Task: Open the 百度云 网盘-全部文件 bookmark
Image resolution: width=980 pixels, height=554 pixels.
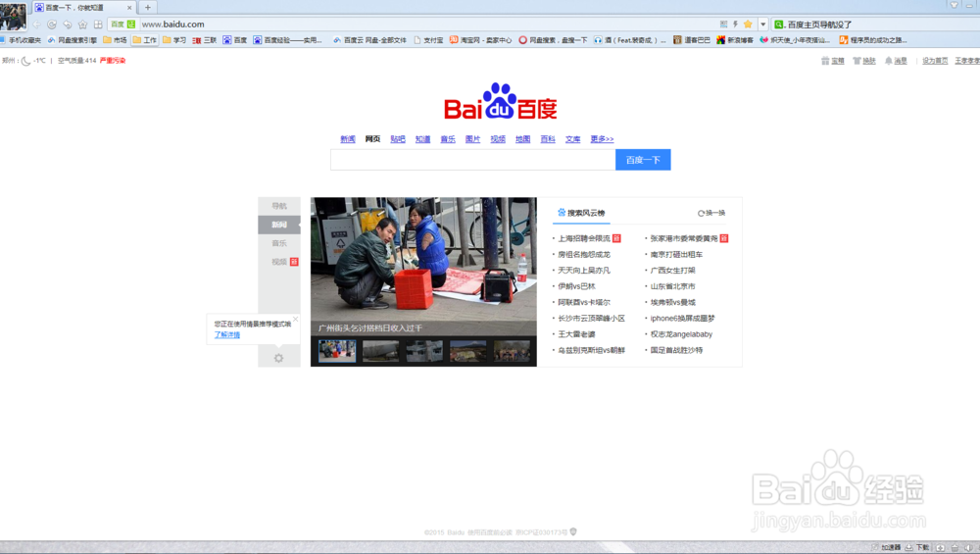Action: pyautogui.click(x=370, y=40)
